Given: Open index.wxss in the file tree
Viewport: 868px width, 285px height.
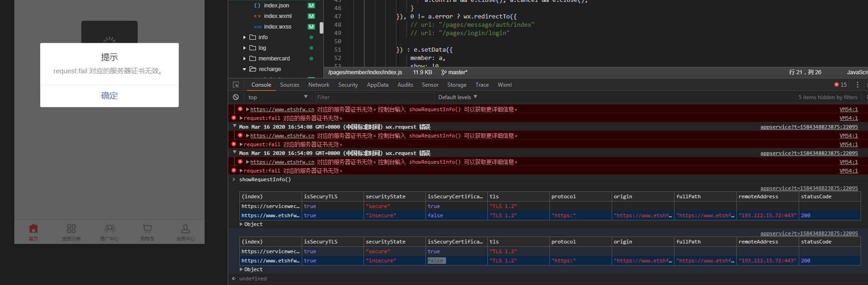Looking at the screenshot, I should click(x=278, y=27).
